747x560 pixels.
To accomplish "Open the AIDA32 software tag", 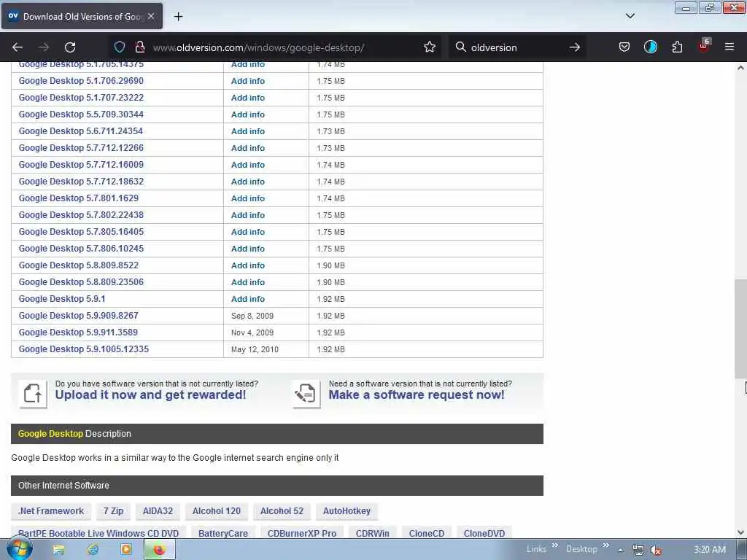I will (158, 511).
